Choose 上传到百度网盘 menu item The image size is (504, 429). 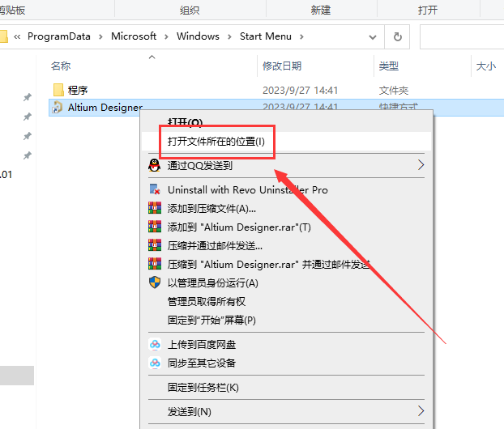tap(286, 344)
